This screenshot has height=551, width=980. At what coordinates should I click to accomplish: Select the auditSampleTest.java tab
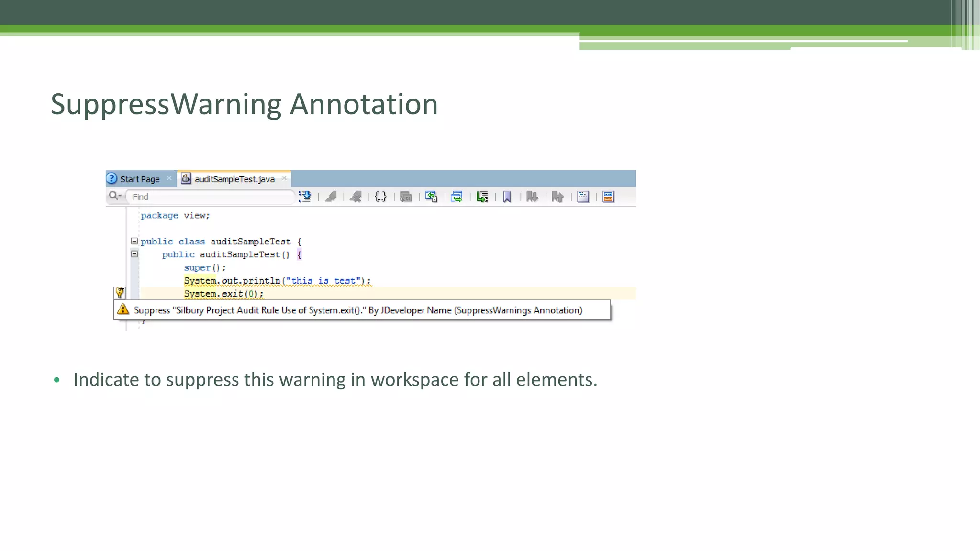point(234,179)
